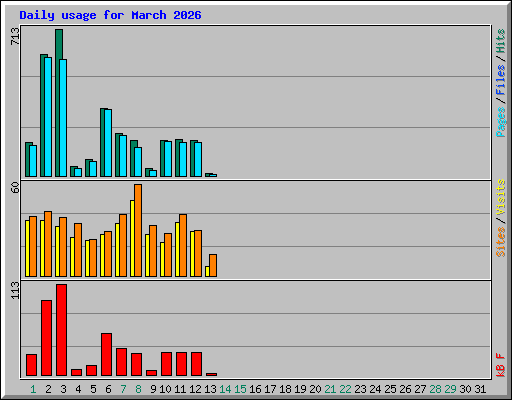
Task: Click day 16 axis label
Action: click(255, 389)
